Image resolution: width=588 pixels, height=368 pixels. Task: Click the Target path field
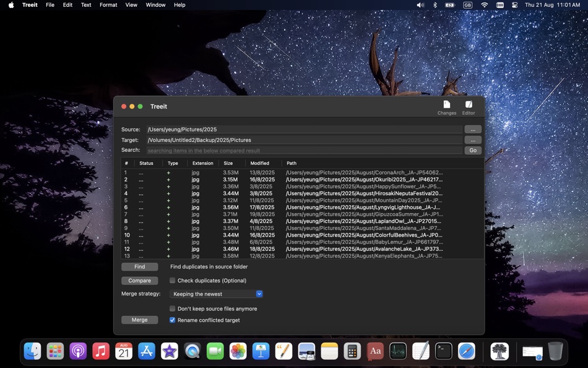coord(305,139)
